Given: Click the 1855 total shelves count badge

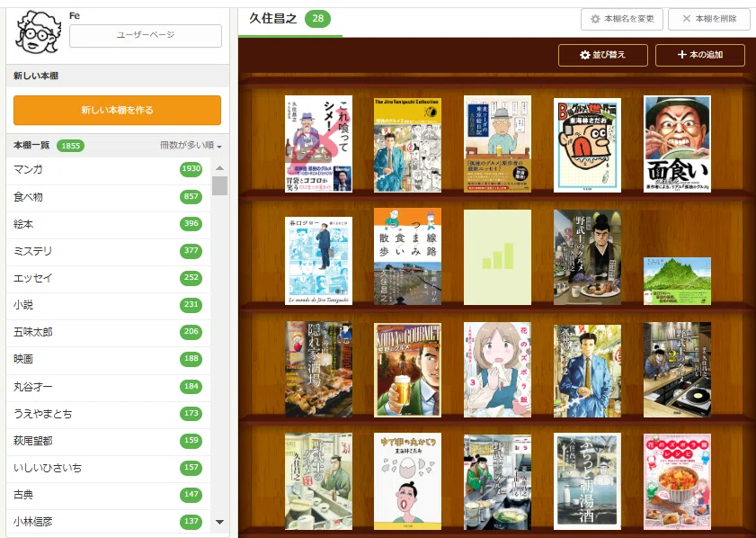Looking at the screenshot, I should click(x=70, y=145).
